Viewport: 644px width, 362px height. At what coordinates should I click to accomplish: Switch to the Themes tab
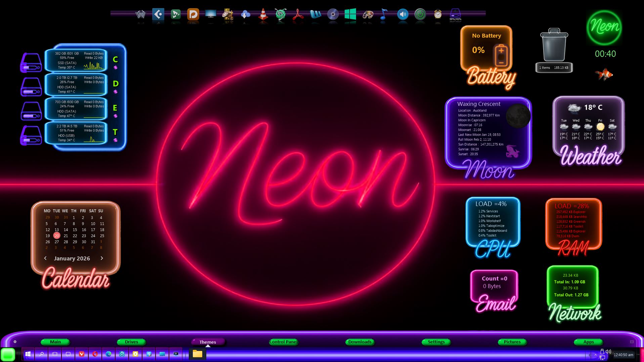point(208,342)
